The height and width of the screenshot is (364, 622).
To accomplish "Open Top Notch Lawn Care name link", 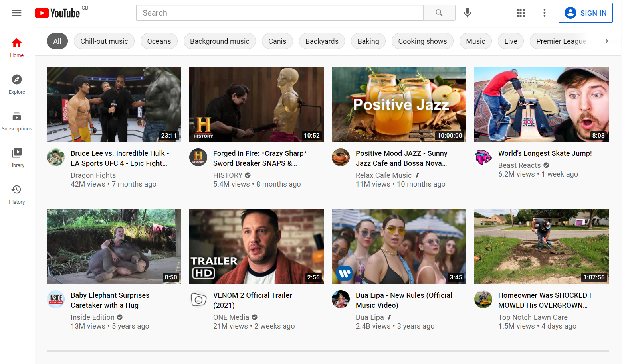I will (533, 317).
